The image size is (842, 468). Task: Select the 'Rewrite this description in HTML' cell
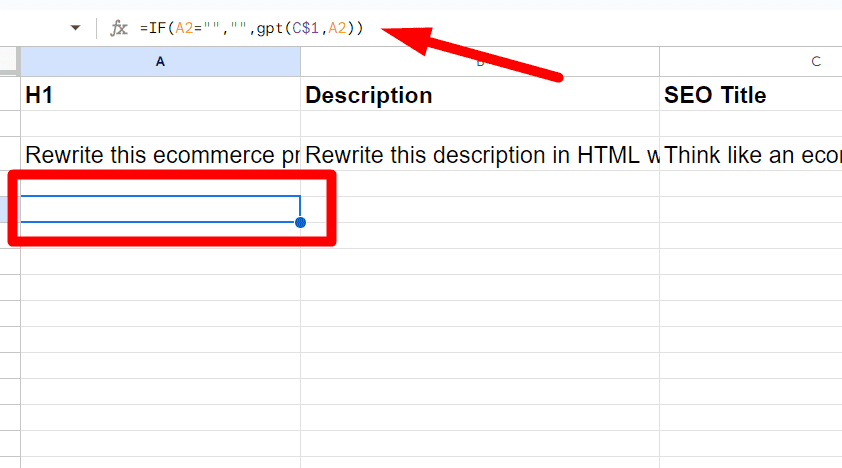click(x=480, y=155)
